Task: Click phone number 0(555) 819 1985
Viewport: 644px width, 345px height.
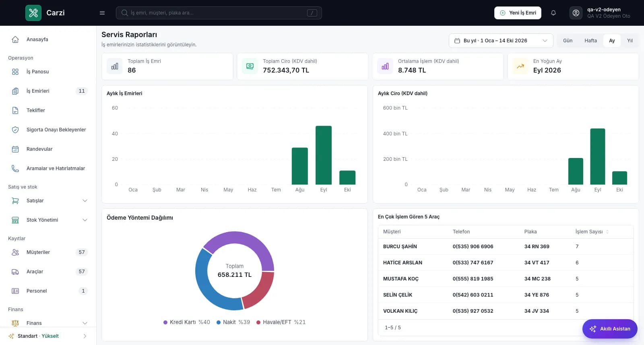Action: 473,279
